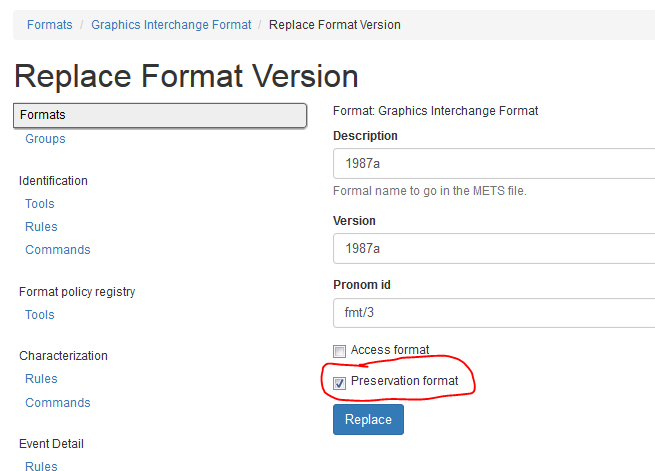Go to Graphics Interchange Format breadcrumb
Image resolution: width=655 pixels, height=471 pixels.
point(171,25)
